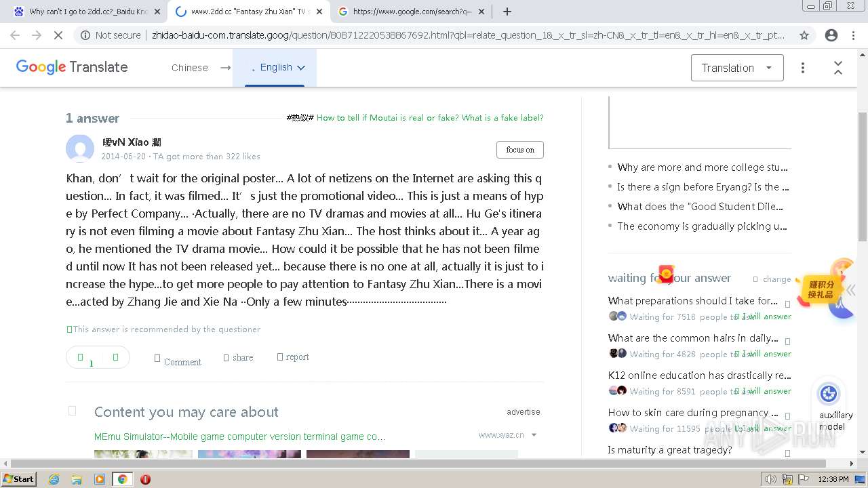Viewport: 868px width, 488px height.
Task: Open 'Is maturity a great tragedy?' question
Action: pos(670,450)
